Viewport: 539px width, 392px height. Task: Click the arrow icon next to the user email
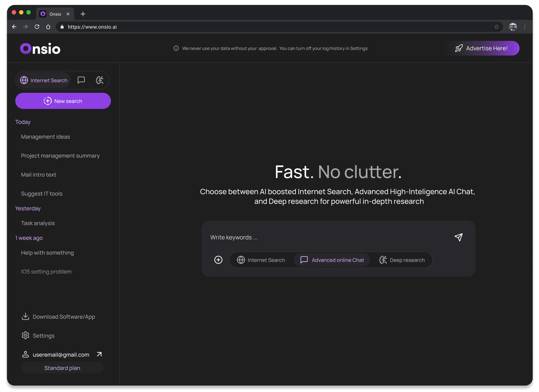click(99, 354)
